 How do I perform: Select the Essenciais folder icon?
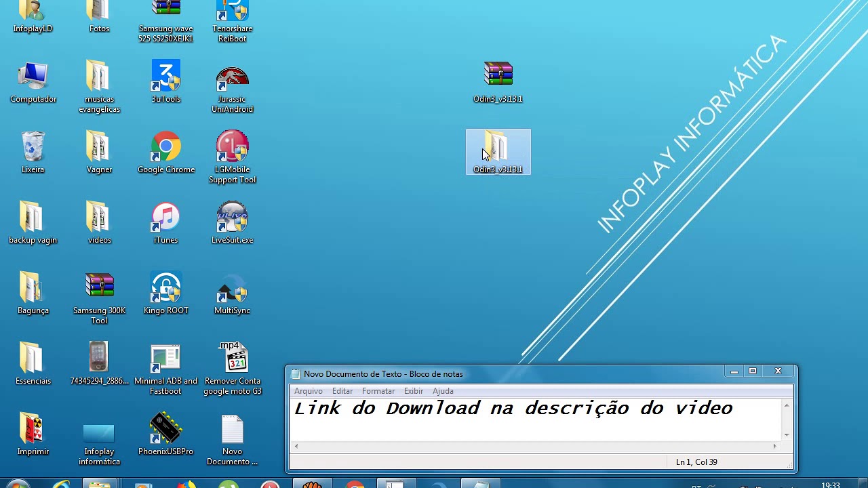click(x=33, y=365)
